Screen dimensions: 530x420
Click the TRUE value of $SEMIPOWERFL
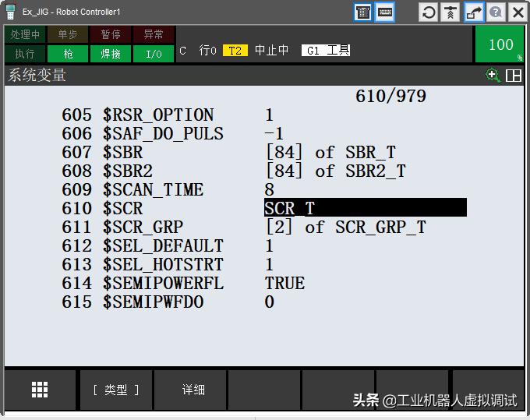284,283
